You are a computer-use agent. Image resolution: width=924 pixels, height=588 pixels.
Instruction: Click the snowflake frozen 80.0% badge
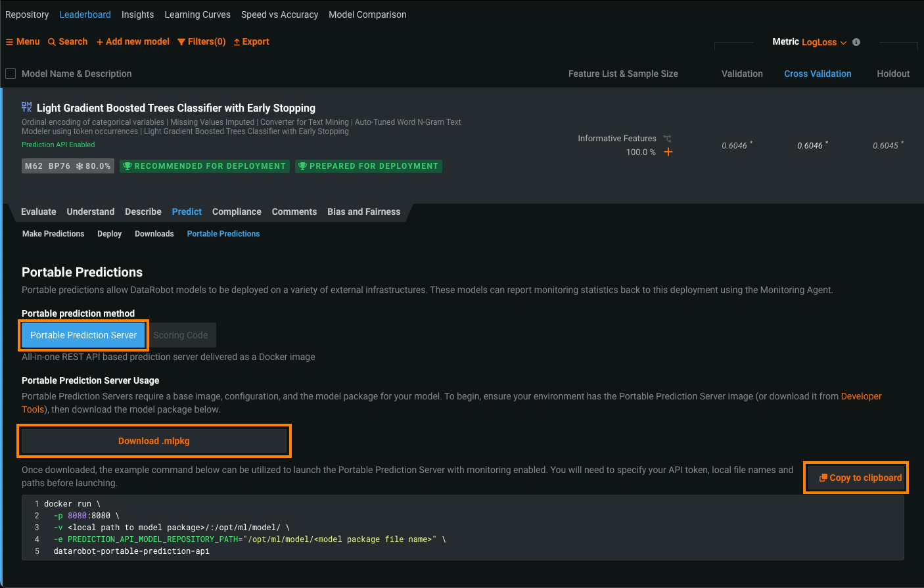tap(93, 166)
